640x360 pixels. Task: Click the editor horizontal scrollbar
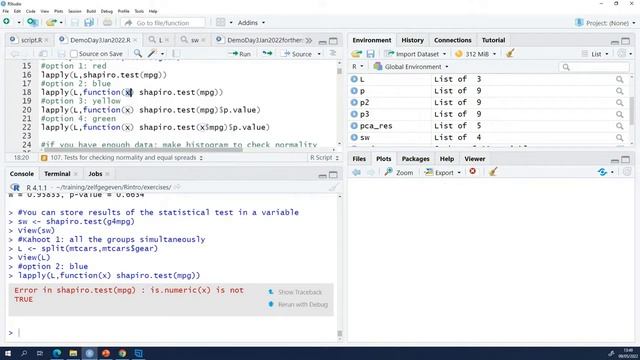143,149
